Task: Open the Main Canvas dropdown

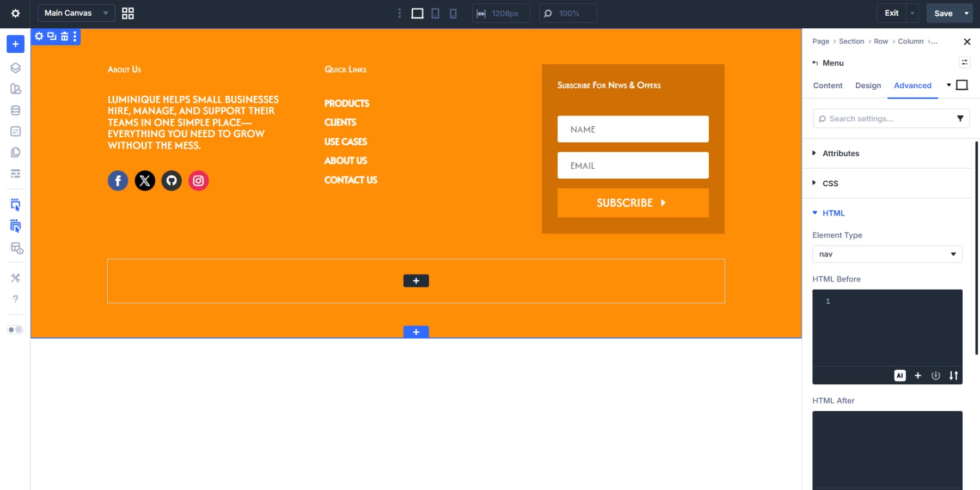Action: coord(75,13)
